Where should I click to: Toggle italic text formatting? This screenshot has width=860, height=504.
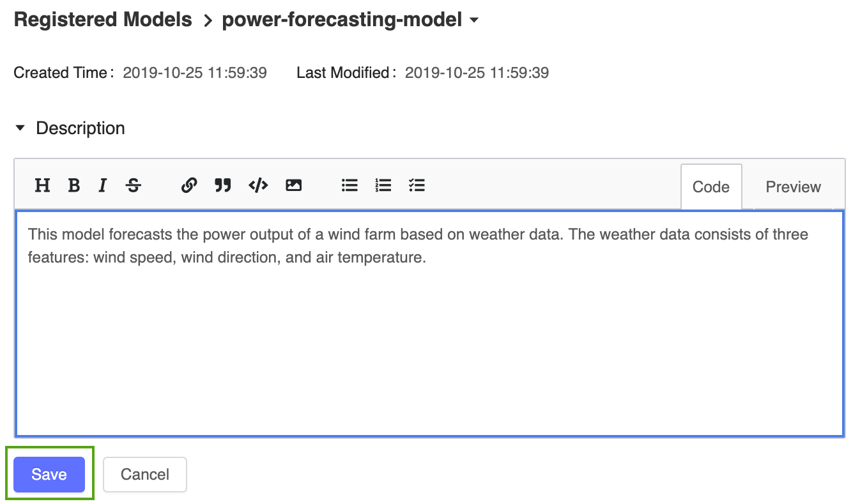pos(102,186)
